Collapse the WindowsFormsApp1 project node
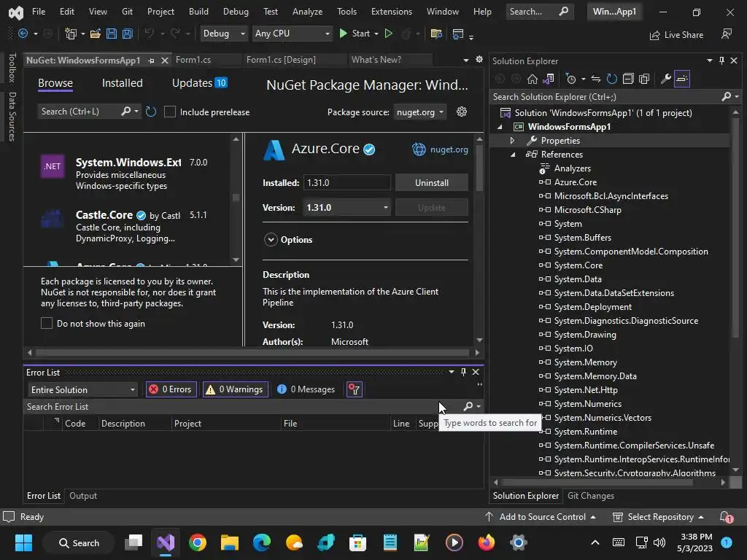 click(500, 127)
